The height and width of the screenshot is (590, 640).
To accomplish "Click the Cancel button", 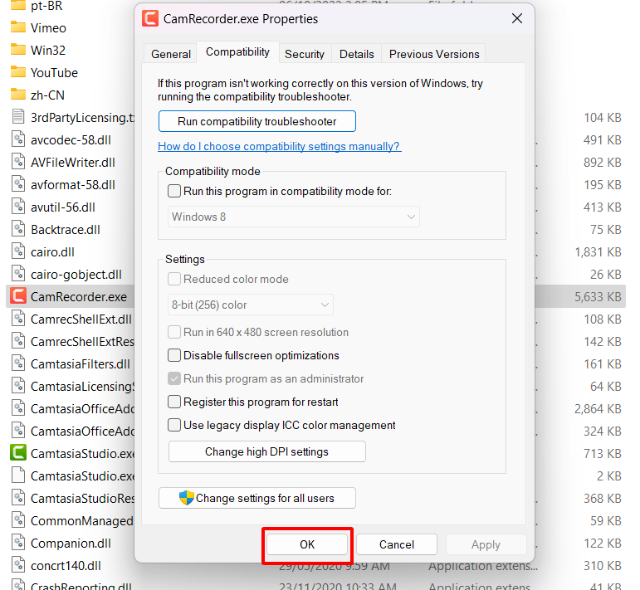I will (396, 544).
